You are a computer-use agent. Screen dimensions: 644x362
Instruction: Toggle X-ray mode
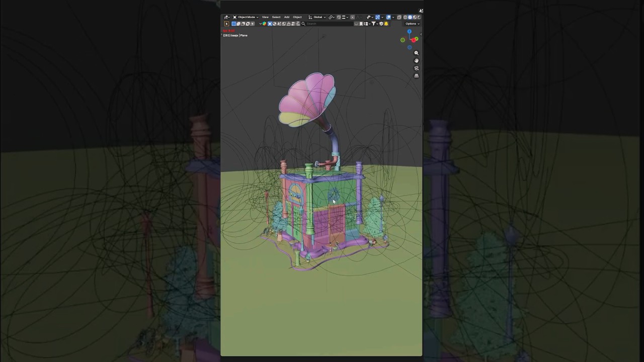[x=399, y=17]
